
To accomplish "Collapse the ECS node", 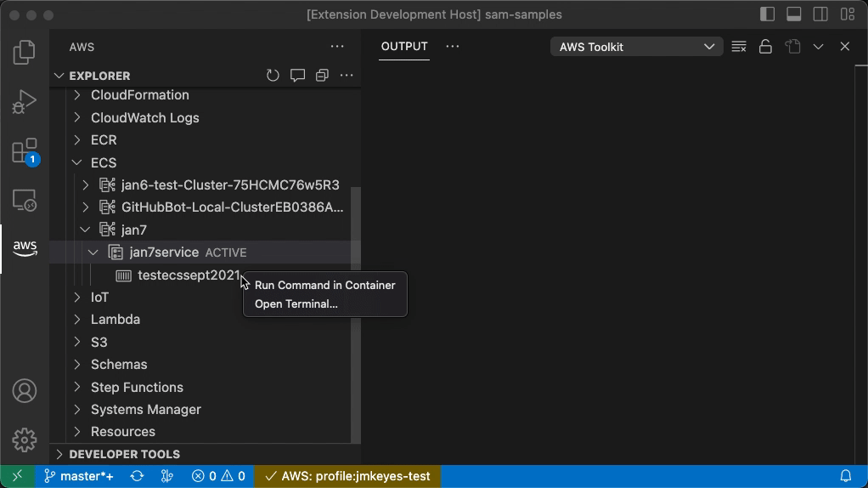I will tap(77, 162).
